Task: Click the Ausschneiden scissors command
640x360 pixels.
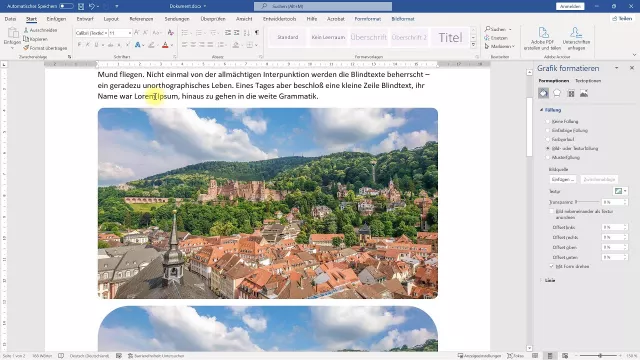Action: pos(40,30)
